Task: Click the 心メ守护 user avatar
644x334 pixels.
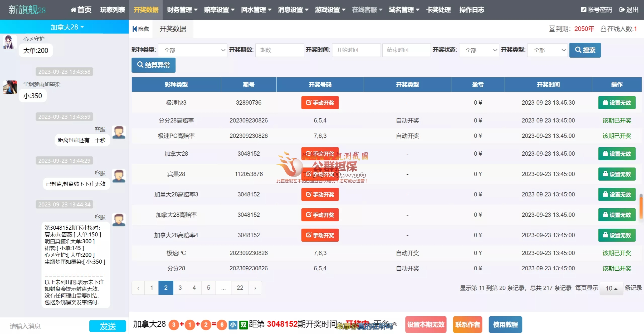Action: point(10,42)
